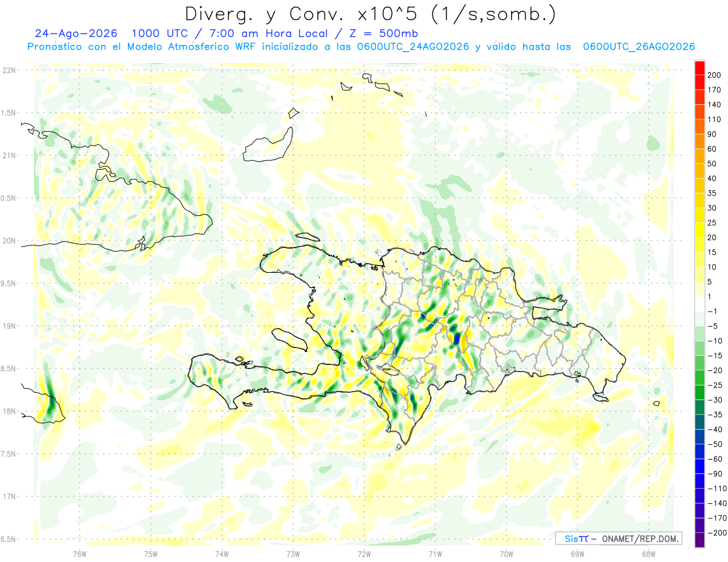Click the colorbar label '-25'

(x=716, y=385)
